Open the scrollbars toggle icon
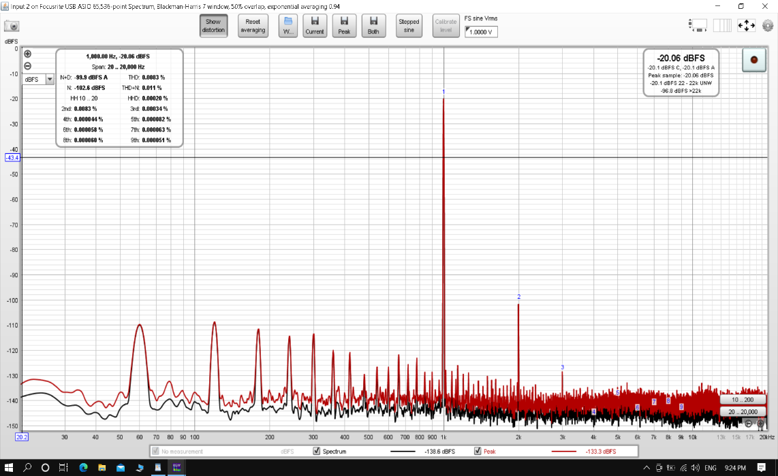 (698, 25)
